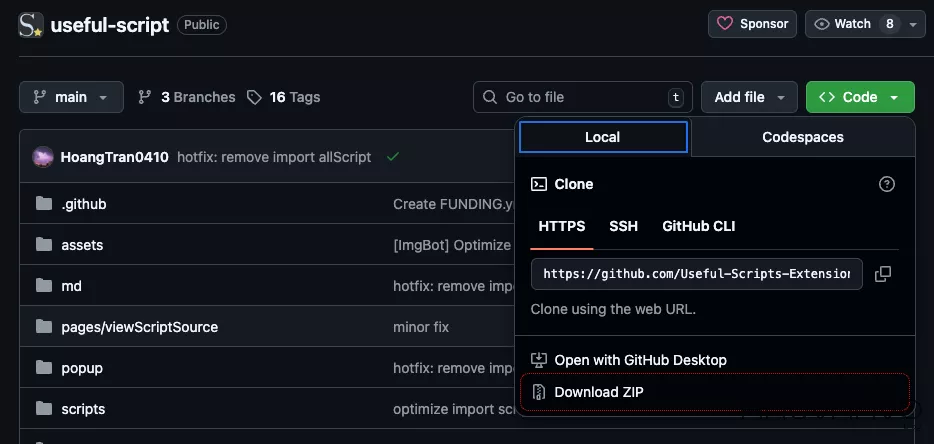View the 16 Tags link

284,97
